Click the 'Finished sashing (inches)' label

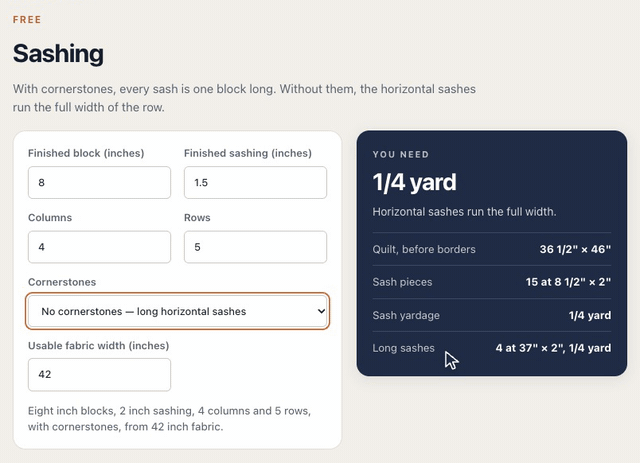248,153
